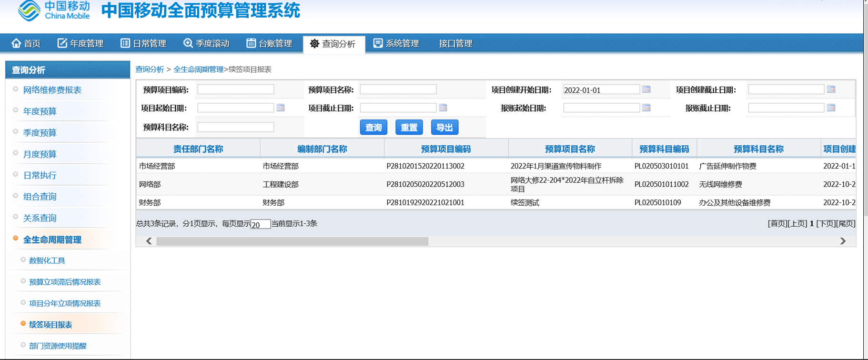Screen dimensions: 868x360
Task: Collapse 全生命周期管理 sidebar section
Action: pyautogui.click(x=52, y=240)
